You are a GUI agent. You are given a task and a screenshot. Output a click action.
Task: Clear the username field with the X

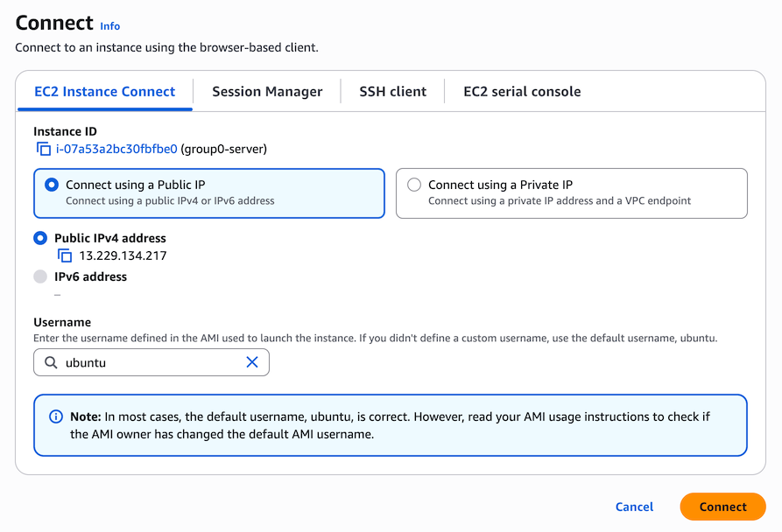(252, 362)
